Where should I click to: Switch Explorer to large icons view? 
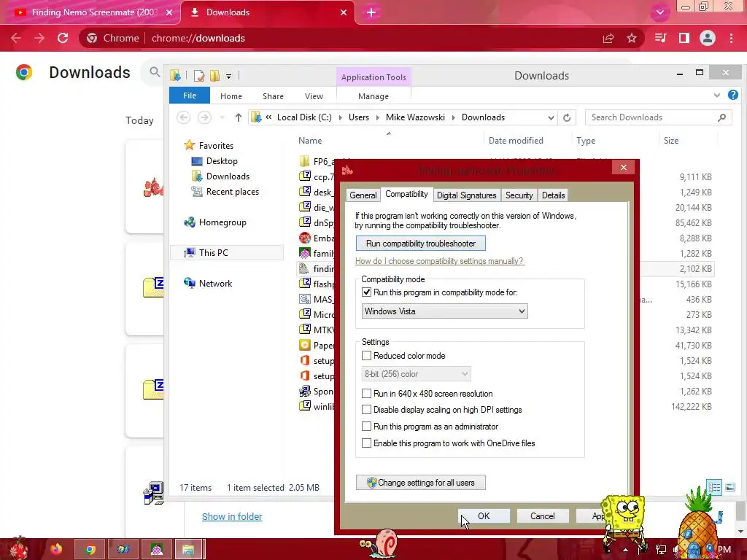pyautogui.click(x=729, y=487)
